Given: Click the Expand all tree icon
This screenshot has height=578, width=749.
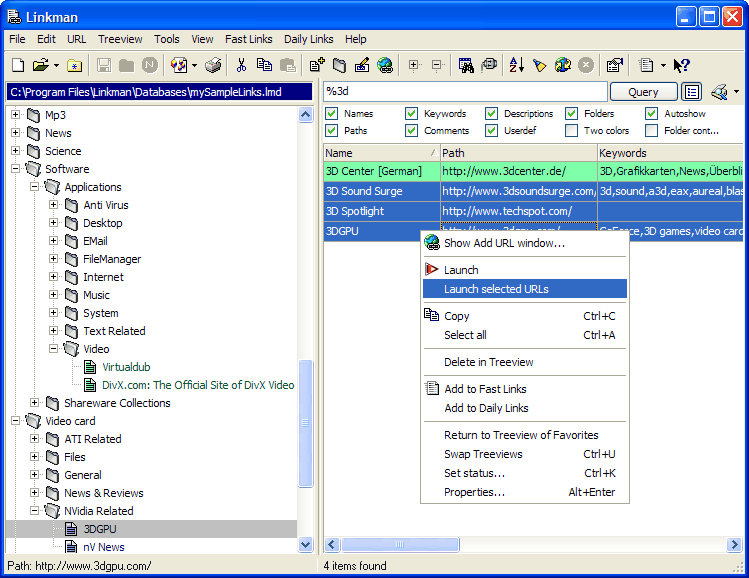Looking at the screenshot, I should [x=414, y=65].
